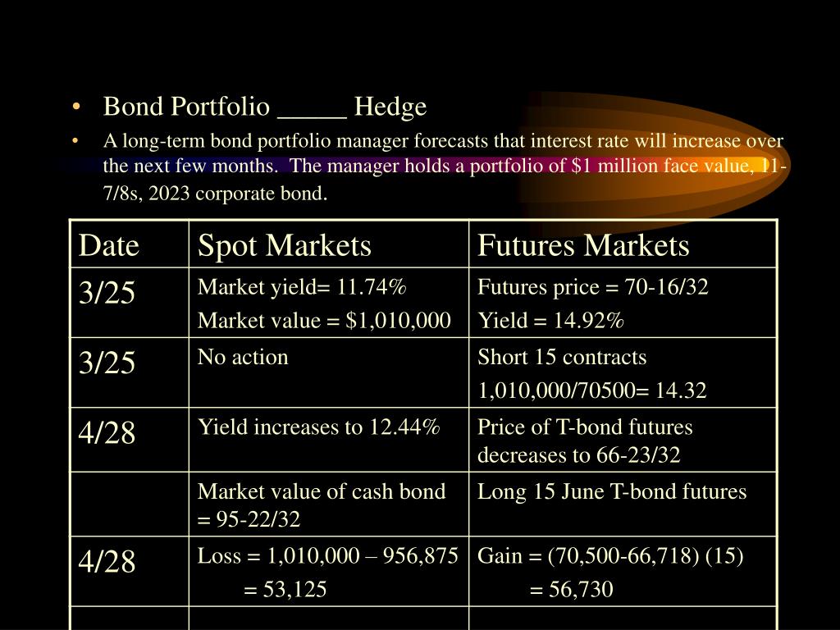The width and height of the screenshot is (840, 630).
Task: Click the 'Short 15 contracts' text
Action: point(562,357)
